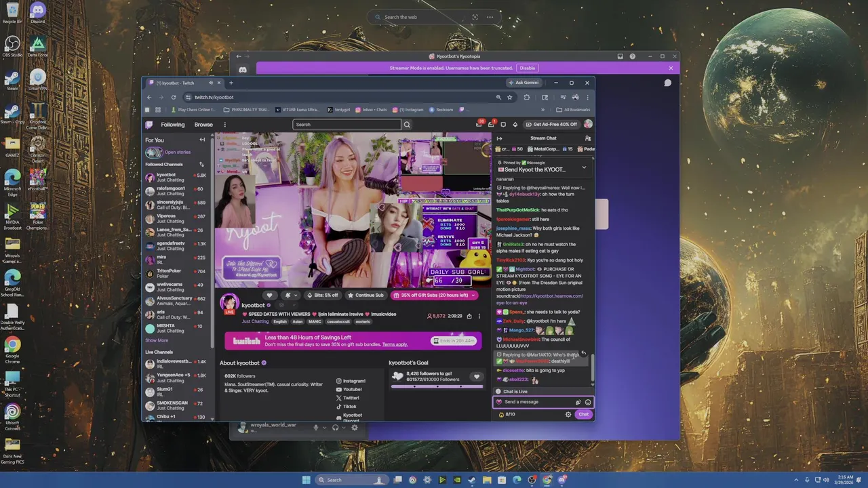Viewport: 868px width, 488px height.
Task: Open notification bell dropdown for kyootbot
Action: (290, 295)
